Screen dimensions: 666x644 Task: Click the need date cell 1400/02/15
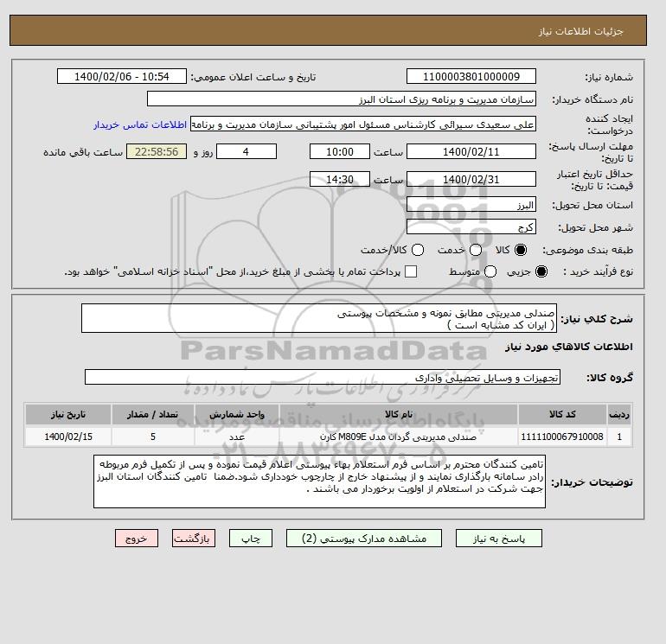(x=68, y=437)
